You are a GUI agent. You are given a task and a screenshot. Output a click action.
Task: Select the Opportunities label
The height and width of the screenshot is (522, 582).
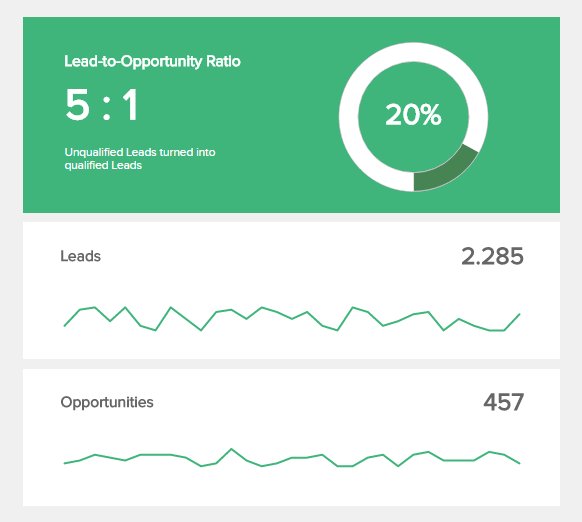point(107,402)
